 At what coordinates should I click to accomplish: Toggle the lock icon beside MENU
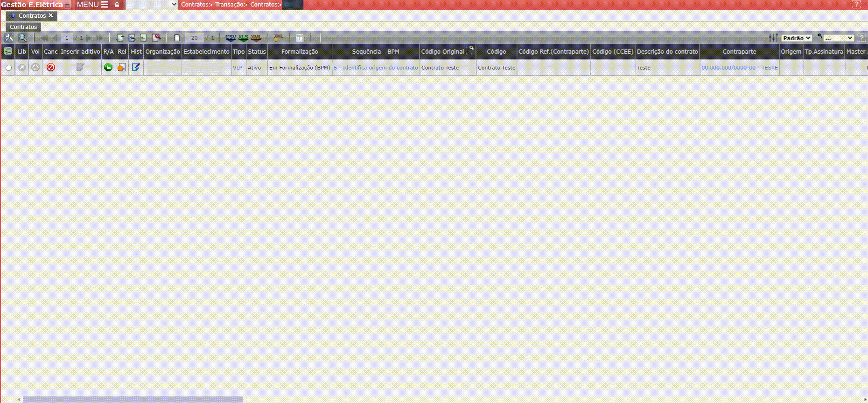point(117,5)
